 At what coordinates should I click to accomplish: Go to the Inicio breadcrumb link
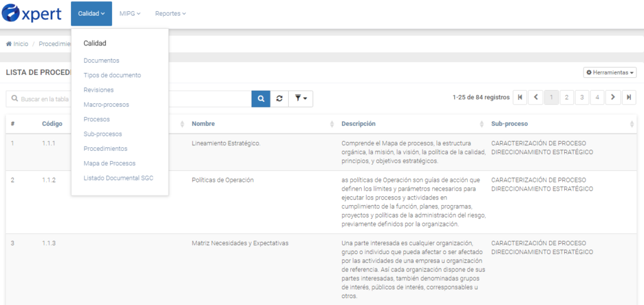click(x=18, y=44)
